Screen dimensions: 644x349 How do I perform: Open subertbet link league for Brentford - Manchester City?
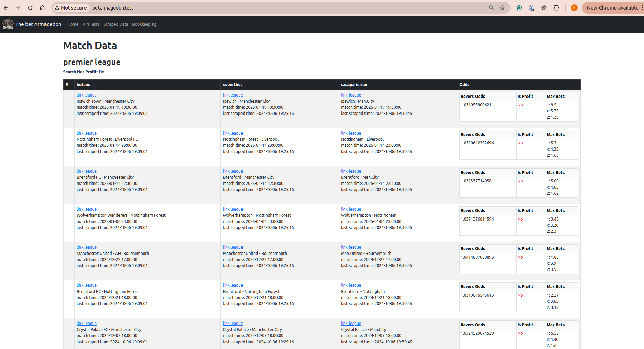point(233,171)
